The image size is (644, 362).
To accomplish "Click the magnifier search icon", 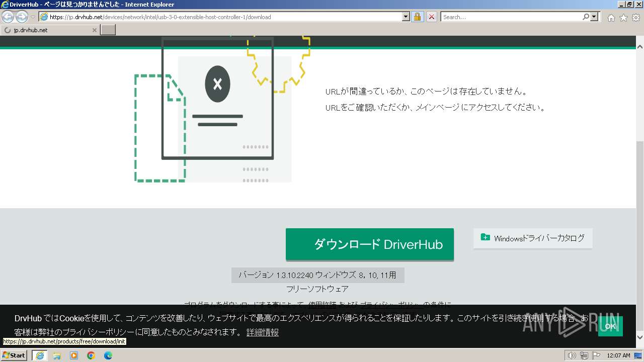I will click(586, 17).
